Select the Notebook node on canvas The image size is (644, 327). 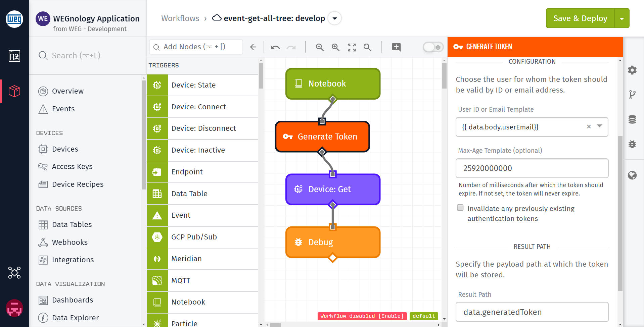pos(333,84)
